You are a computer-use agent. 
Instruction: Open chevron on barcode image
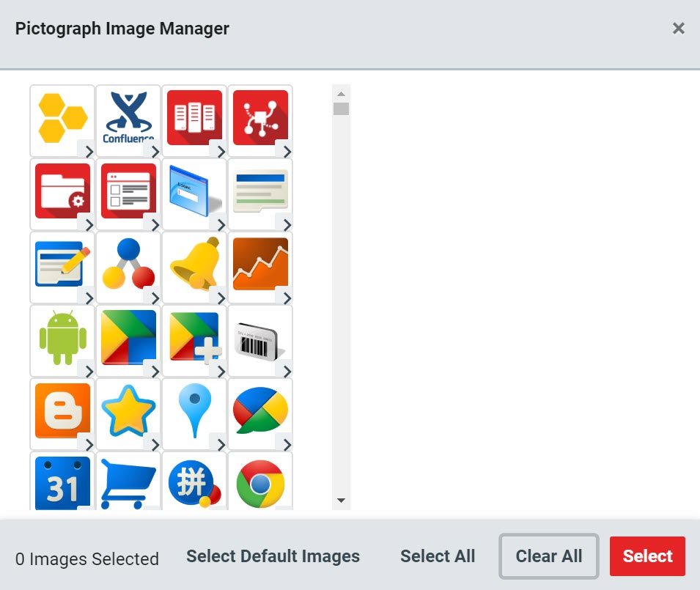click(x=287, y=372)
